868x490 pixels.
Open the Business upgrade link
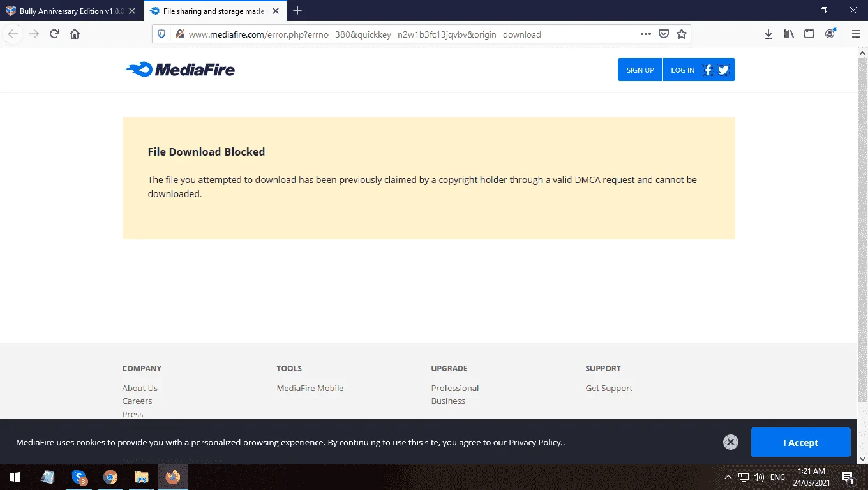point(448,401)
